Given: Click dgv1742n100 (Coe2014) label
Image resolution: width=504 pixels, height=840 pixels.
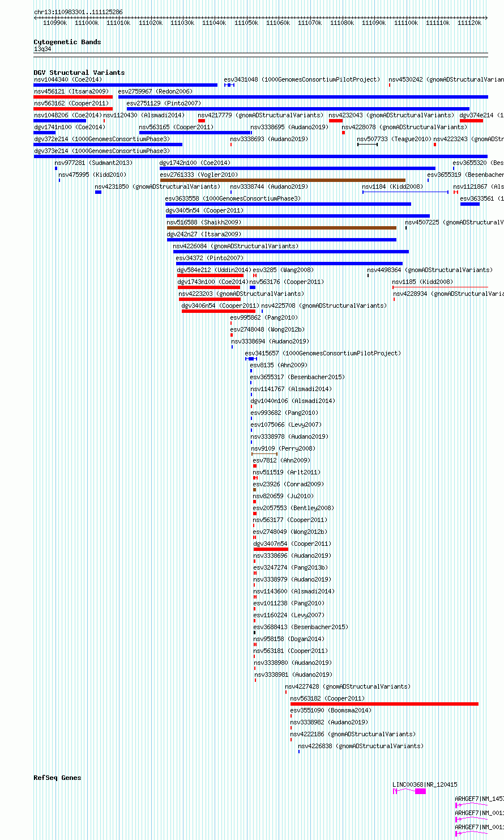Looking at the screenshot, I should click(x=195, y=163).
